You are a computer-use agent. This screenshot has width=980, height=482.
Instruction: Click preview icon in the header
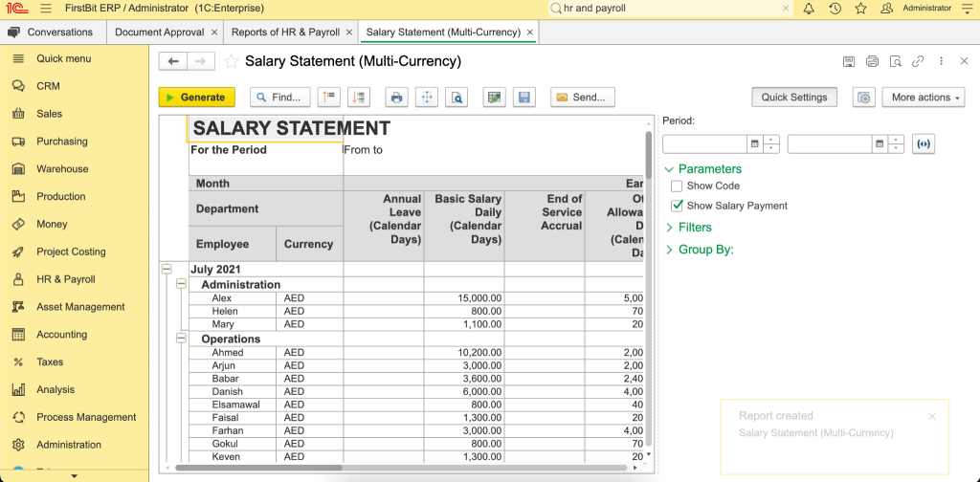(x=896, y=61)
